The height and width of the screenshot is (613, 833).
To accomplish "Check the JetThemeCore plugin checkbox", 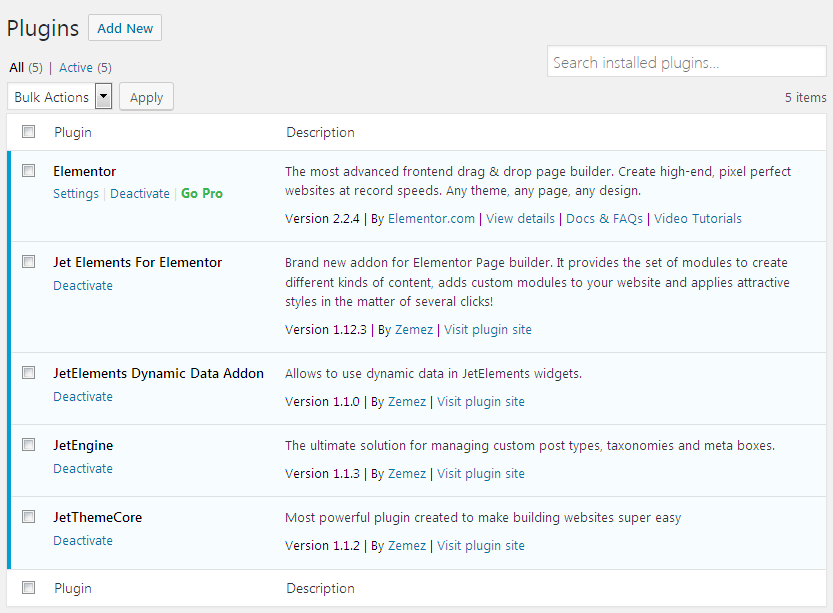I will click(x=28, y=516).
